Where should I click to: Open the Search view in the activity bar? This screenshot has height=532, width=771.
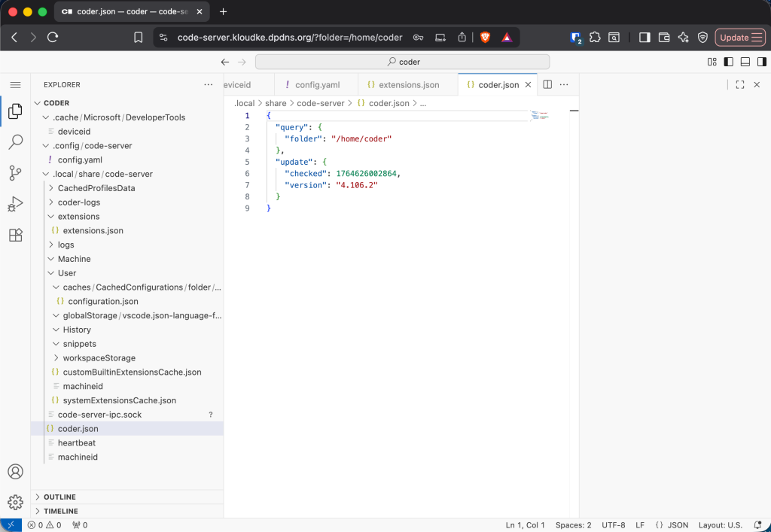(16, 141)
